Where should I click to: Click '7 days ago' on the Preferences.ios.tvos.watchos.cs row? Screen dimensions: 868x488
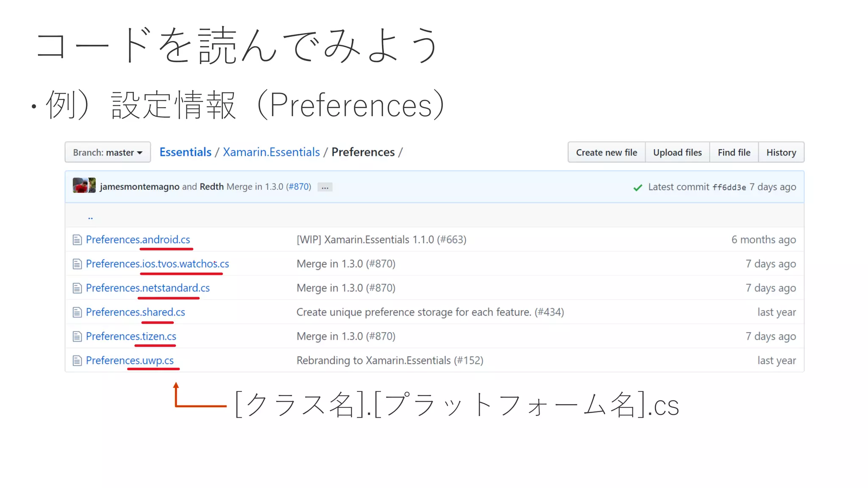(771, 264)
